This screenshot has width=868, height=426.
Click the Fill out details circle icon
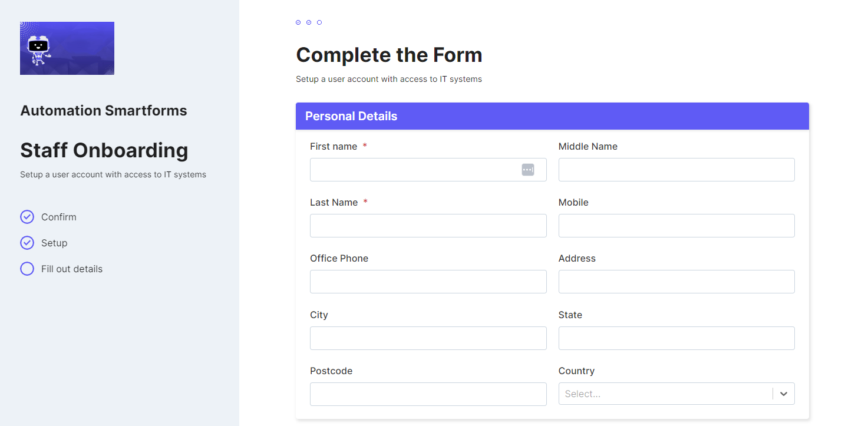click(x=27, y=269)
